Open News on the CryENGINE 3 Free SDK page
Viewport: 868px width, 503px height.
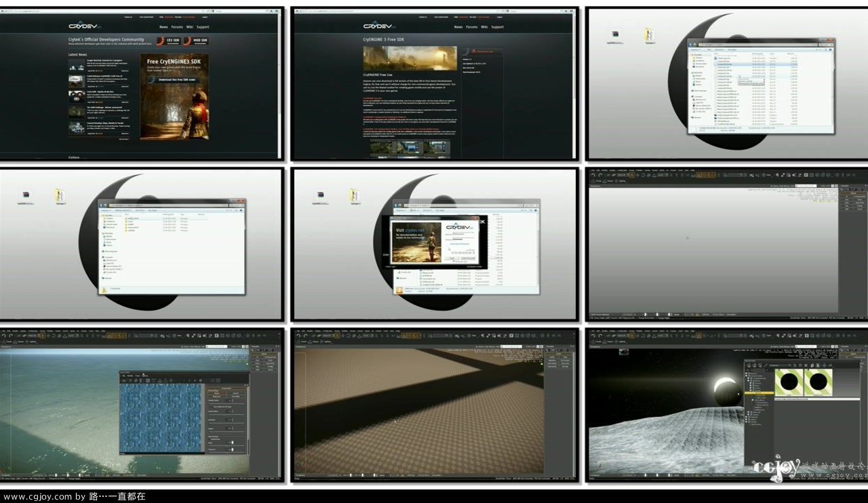click(x=458, y=27)
